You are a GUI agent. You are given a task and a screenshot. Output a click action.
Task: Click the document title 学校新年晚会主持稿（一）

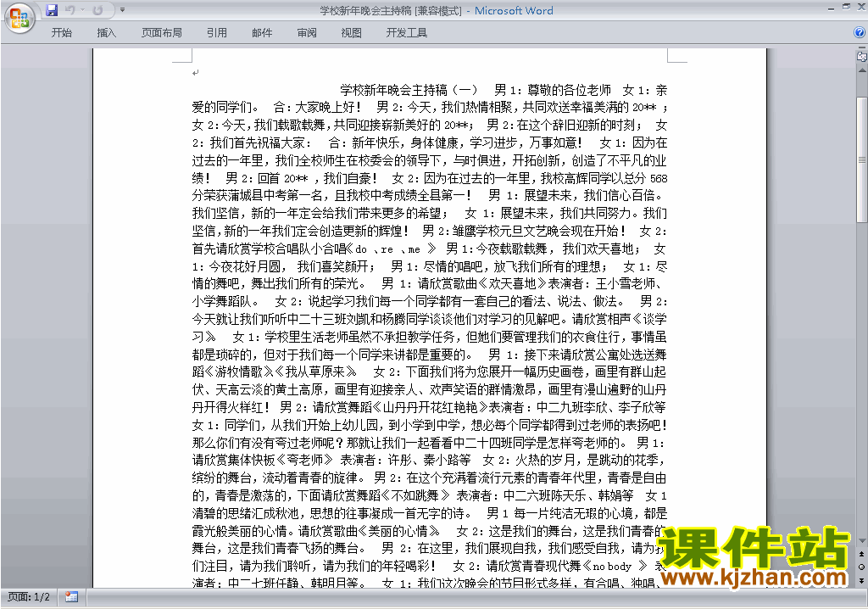[409, 90]
